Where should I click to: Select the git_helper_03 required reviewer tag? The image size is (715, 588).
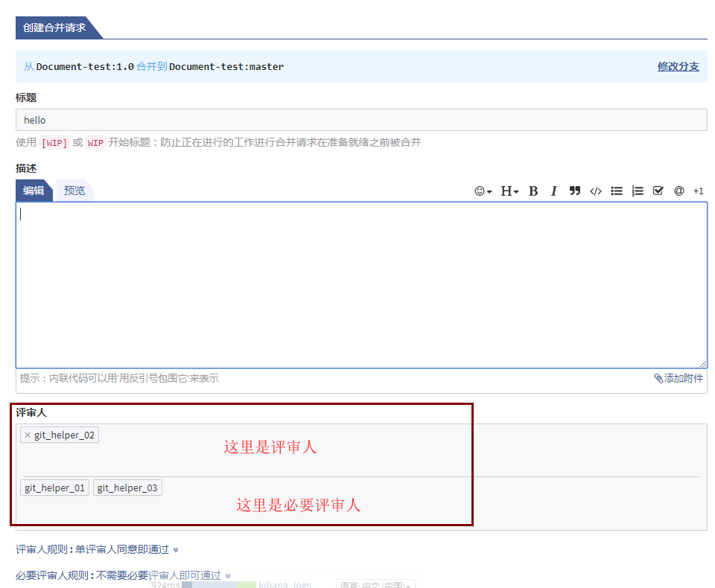click(127, 488)
